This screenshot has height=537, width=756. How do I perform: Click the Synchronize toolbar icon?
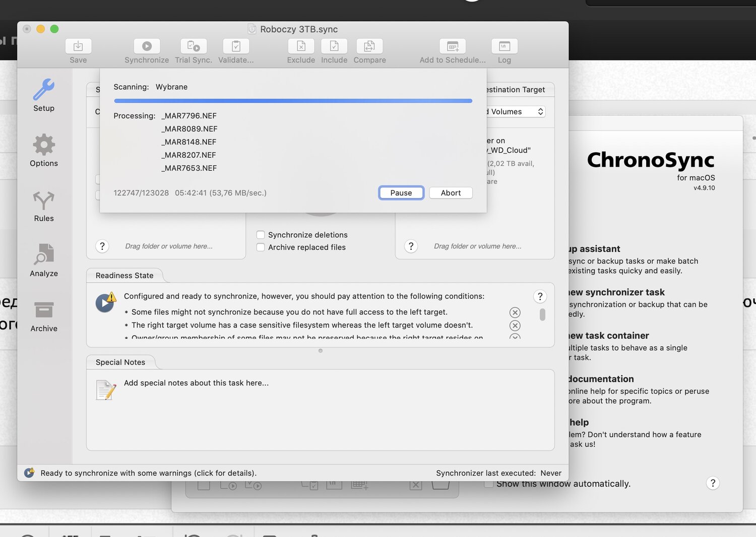click(x=147, y=46)
